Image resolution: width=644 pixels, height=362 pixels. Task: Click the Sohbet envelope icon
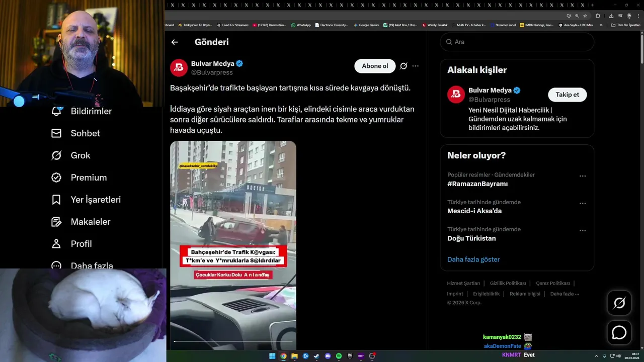56,133
